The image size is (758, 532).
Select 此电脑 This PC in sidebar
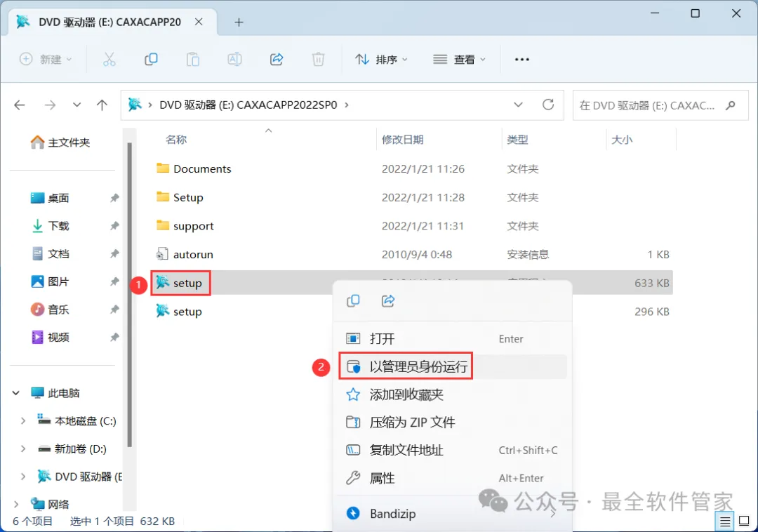(55, 393)
